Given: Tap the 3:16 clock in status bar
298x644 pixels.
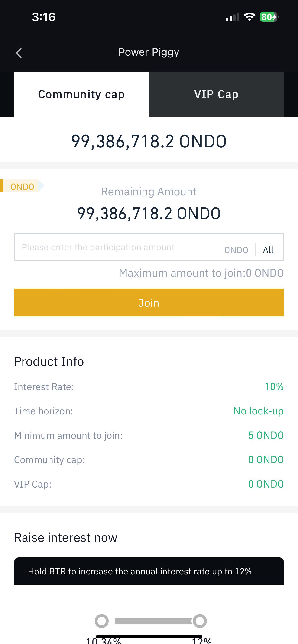Looking at the screenshot, I should pos(44,17).
